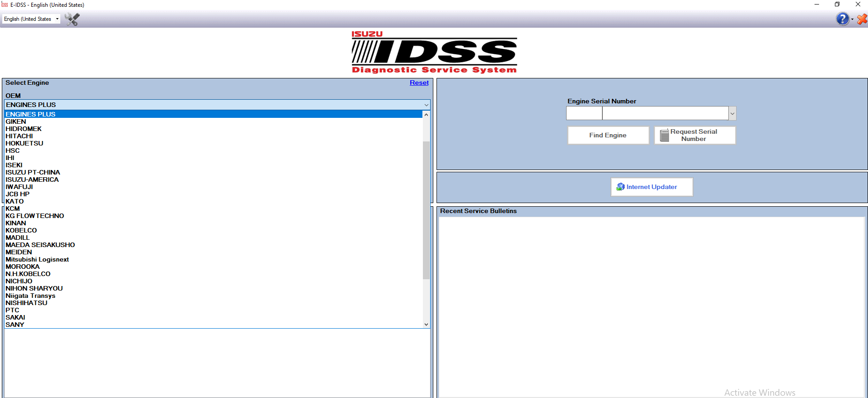This screenshot has height=398, width=868.
Task: Click the Request Serial Number clipboard icon
Action: point(664,136)
